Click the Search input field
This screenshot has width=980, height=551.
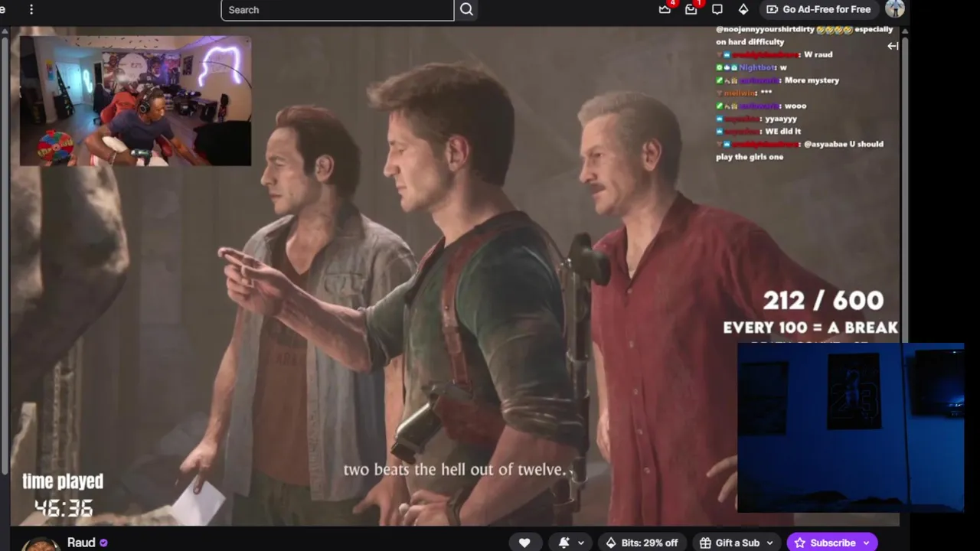point(338,10)
